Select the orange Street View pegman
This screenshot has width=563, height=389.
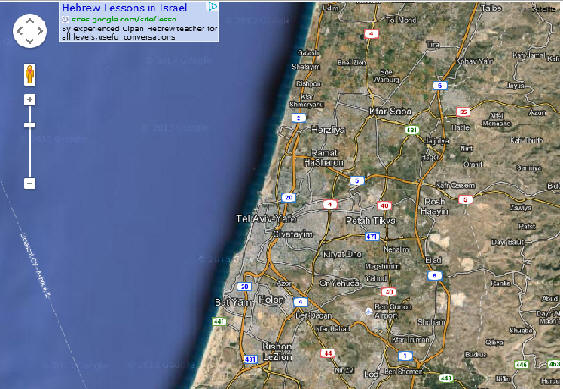[x=29, y=75]
